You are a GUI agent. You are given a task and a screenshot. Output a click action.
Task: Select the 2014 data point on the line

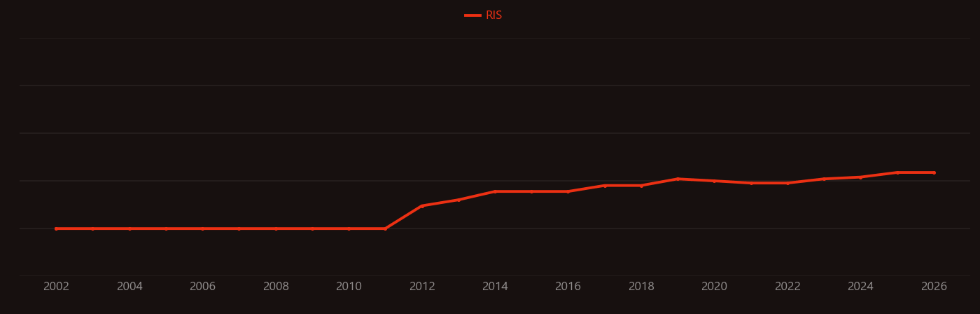[x=495, y=191]
